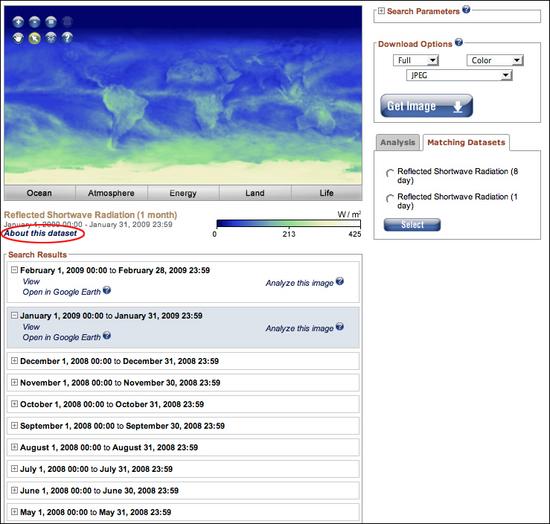Open the Life category tab
The image size is (550, 524).
(x=326, y=193)
